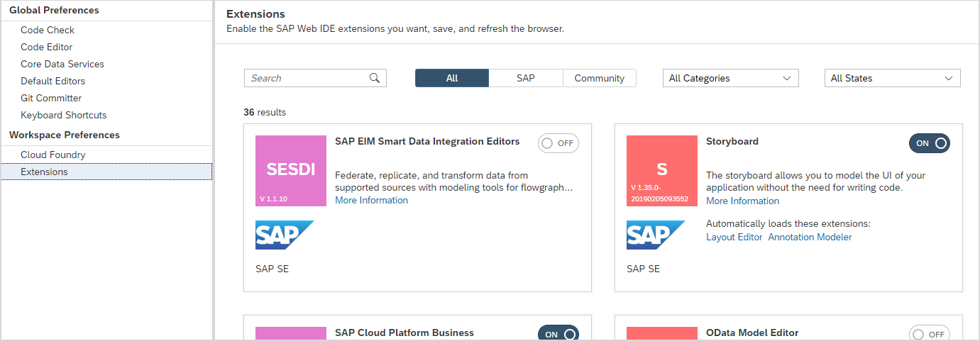Select the Community filter tab
The width and height of the screenshot is (980, 341).
point(600,78)
